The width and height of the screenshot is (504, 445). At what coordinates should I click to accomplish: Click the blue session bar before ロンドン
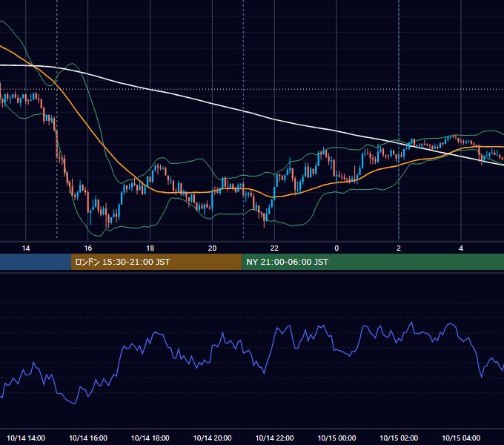pyautogui.click(x=36, y=262)
